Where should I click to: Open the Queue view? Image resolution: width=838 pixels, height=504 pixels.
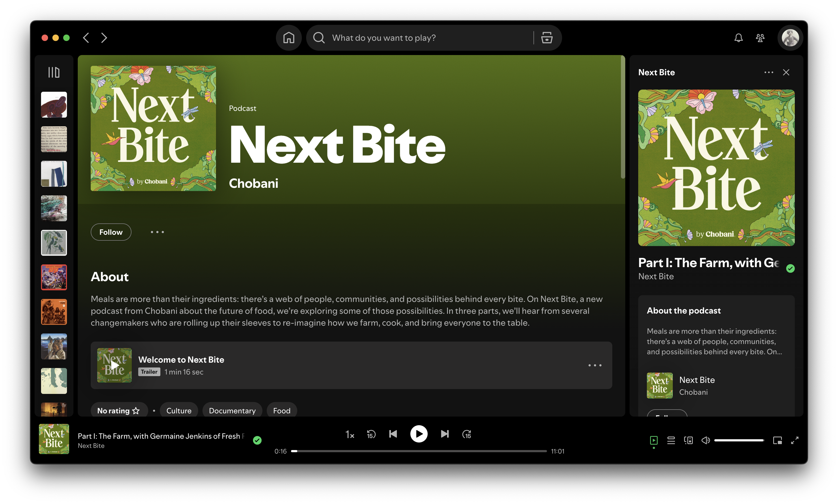point(671,441)
